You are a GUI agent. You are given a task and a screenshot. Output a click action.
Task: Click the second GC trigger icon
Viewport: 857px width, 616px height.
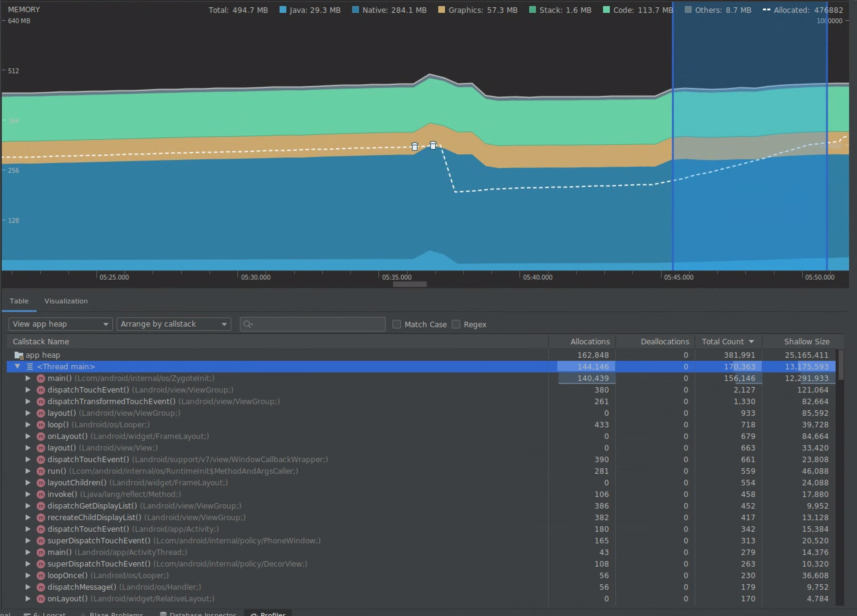pyautogui.click(x=433, y=145)
